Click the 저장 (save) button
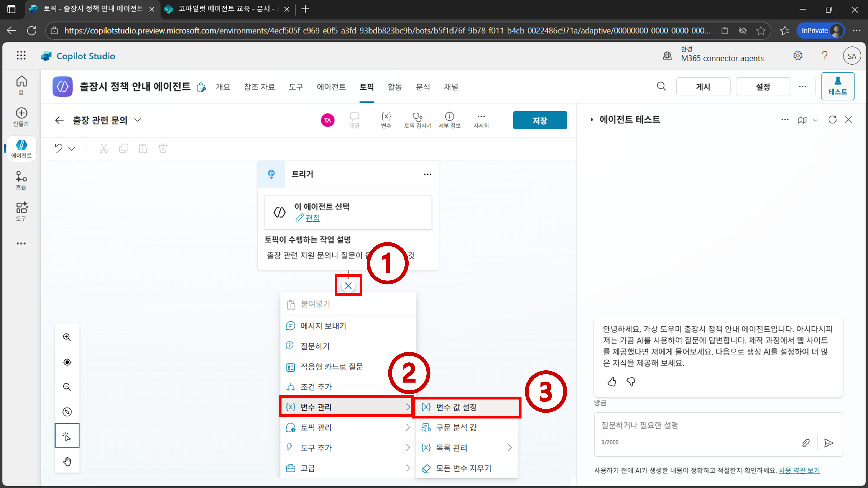 click(540, 120)
